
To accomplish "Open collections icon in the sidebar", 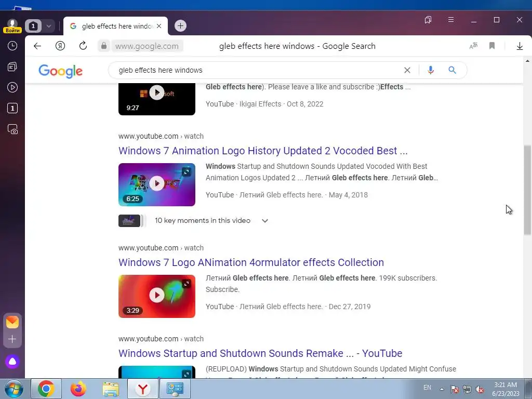I will (12, 67).
